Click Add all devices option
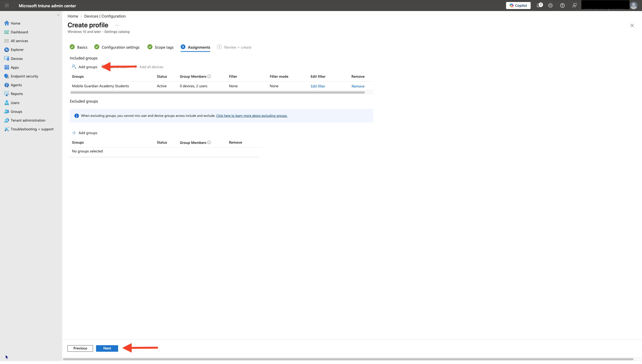 [x=151, y=67]
